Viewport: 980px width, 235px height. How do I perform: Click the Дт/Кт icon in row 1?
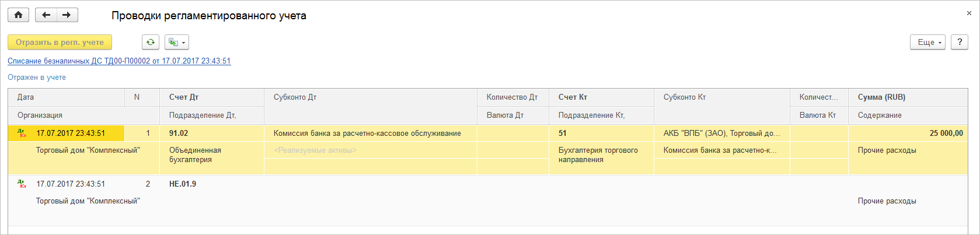22,133
